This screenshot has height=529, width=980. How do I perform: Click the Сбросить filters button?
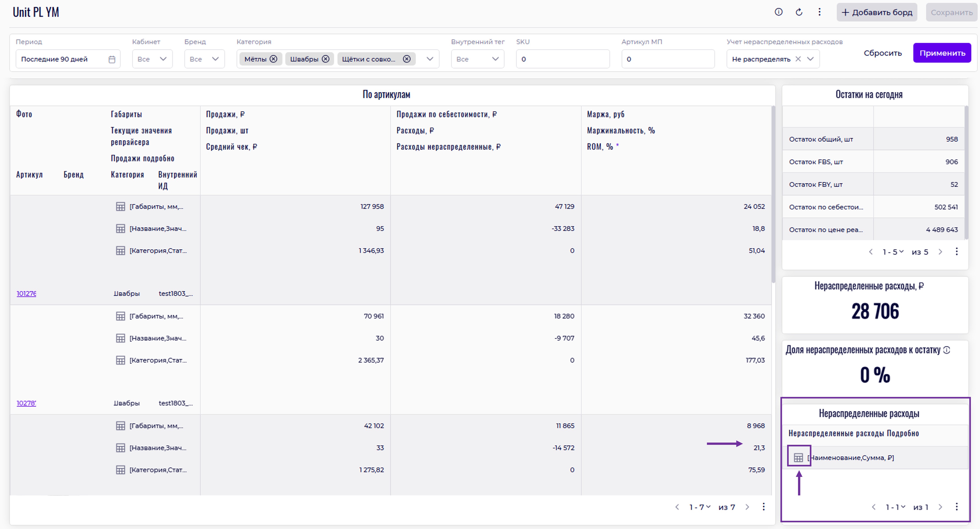[882, 53]
